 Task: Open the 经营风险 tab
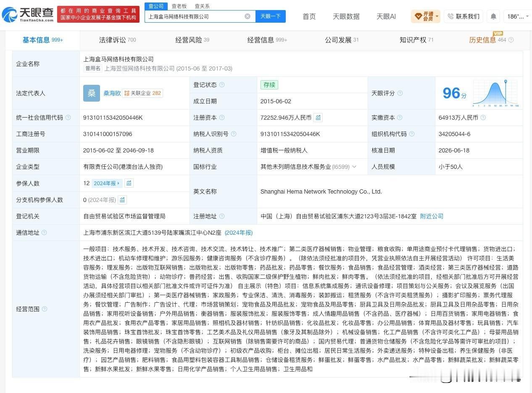click(192, 40)
